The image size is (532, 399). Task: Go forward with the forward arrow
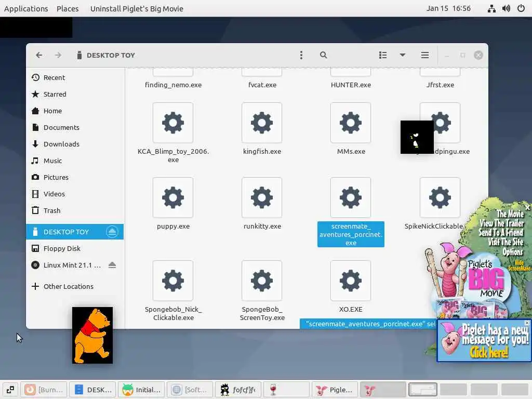[58, 55]
